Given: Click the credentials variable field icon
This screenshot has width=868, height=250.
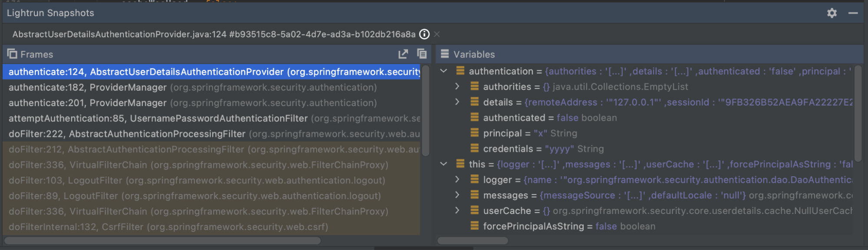Looking at the screenshot, I should click(x=475, y=148).
